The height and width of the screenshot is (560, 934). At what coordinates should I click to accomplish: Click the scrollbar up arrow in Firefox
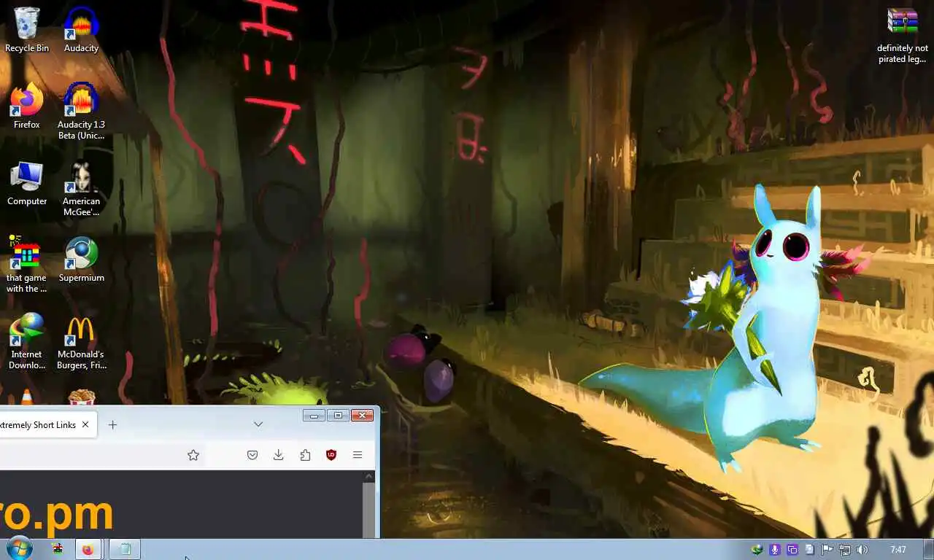(370, 477)
